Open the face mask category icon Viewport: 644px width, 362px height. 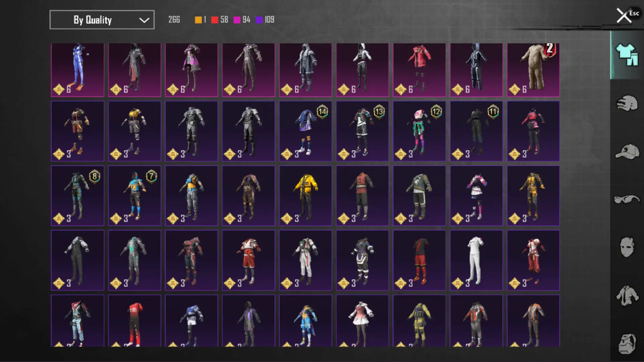627,247
